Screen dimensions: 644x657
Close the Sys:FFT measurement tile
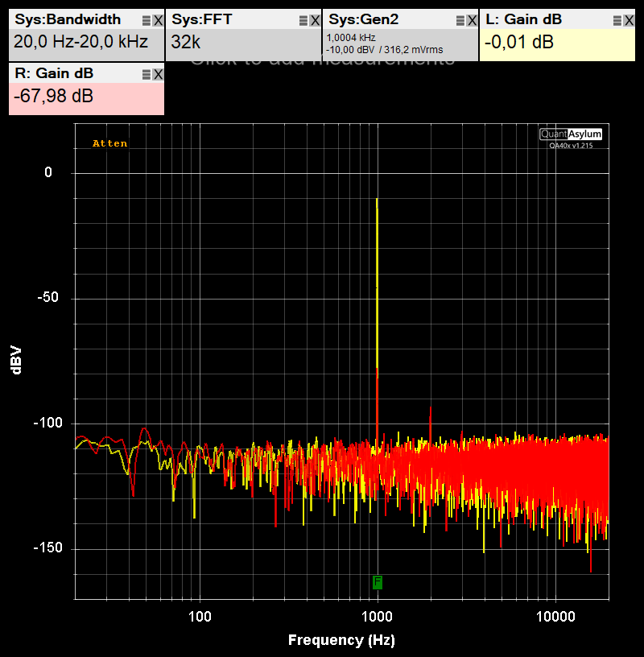[315, 20]
